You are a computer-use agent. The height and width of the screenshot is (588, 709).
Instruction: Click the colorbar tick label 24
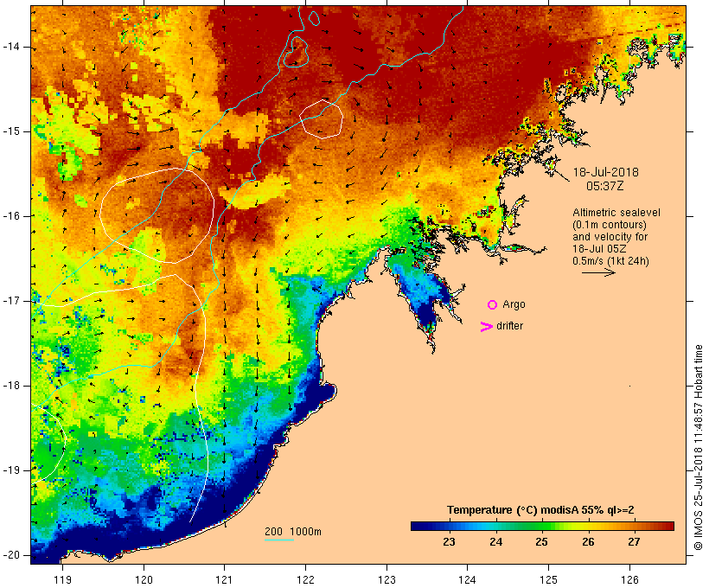(x=495, y=542)
